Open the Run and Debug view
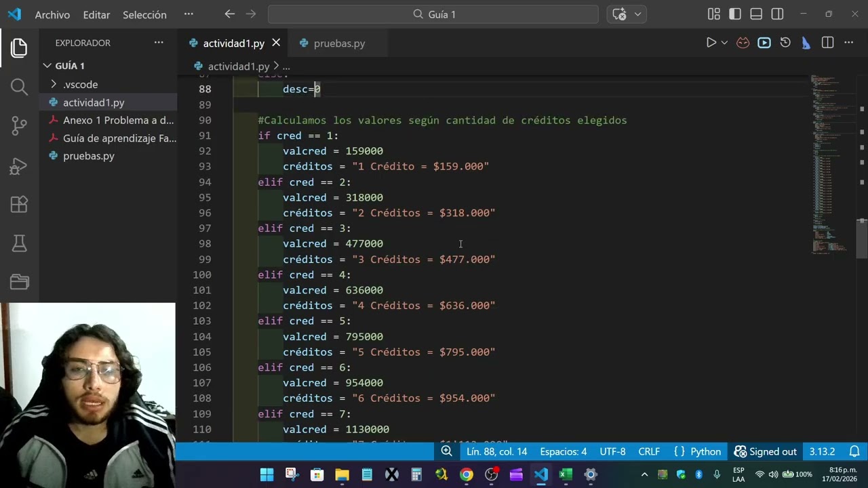Screen dimensions: 868x488 click(19, 165)
